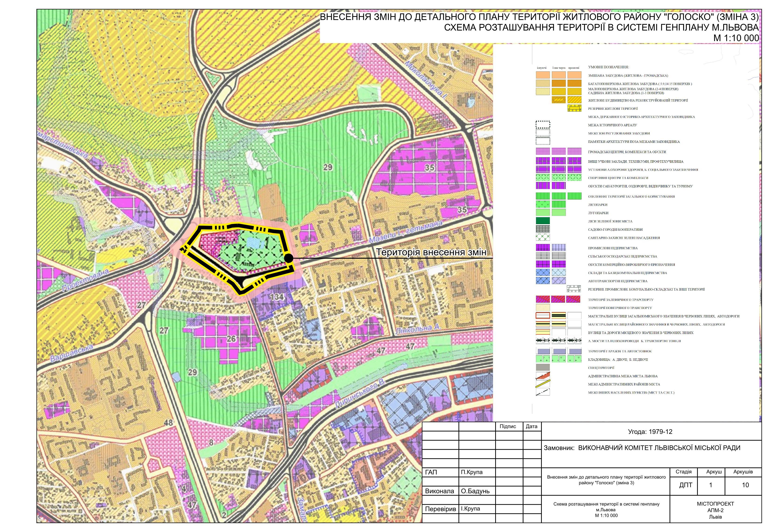Click the gray 'СПЕЦТЕРИТОРІЇ' legend swatch
Viewport: 771px width, 532px height.
[x=543, y=367]
